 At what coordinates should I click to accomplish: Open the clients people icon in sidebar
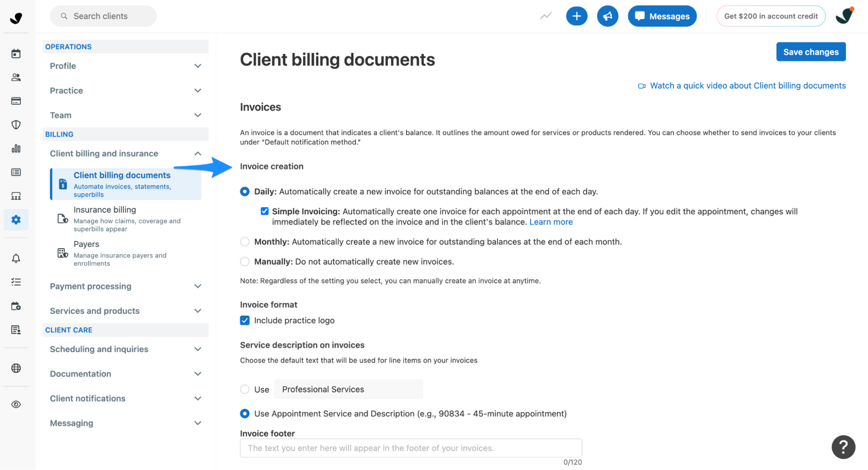[x=16, y=77]
